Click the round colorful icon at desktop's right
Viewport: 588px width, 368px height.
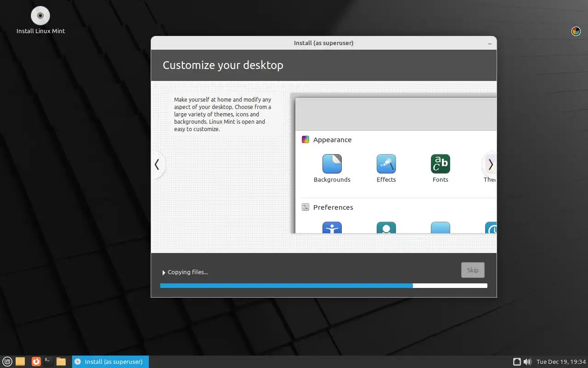click(576, 31)
